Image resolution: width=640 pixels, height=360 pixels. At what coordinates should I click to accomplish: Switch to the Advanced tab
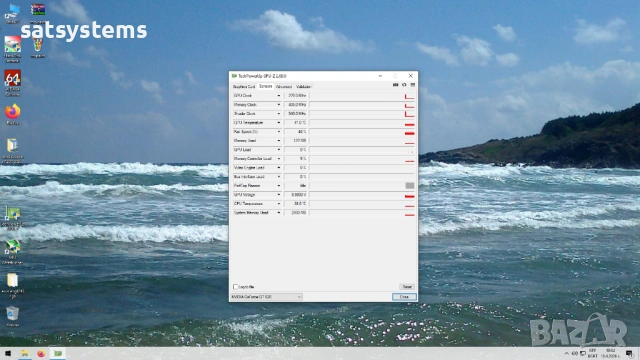(x=284, y=87)
